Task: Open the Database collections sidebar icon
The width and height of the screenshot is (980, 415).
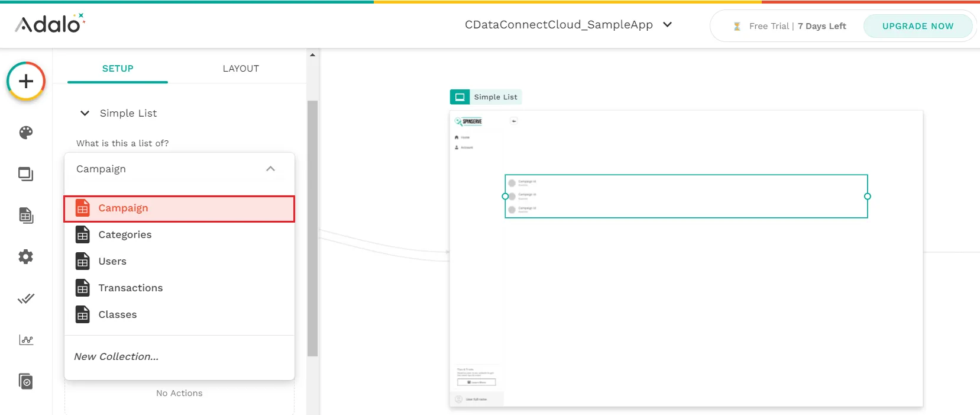Action: 26,215
